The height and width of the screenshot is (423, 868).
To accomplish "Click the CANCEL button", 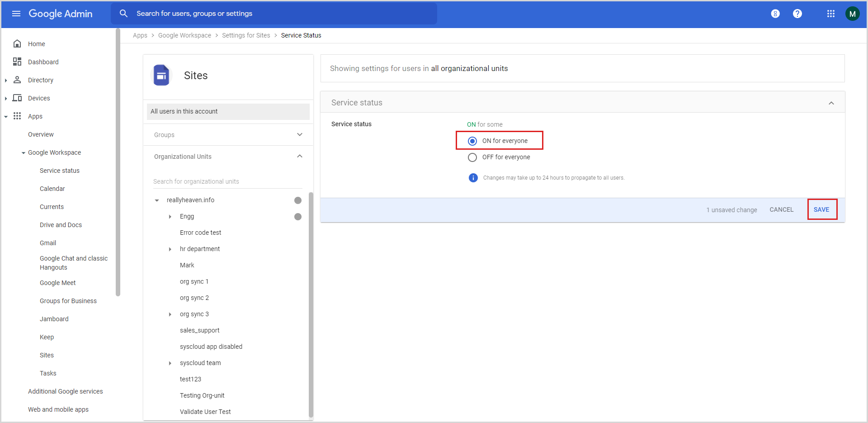I will coord(782,209).
